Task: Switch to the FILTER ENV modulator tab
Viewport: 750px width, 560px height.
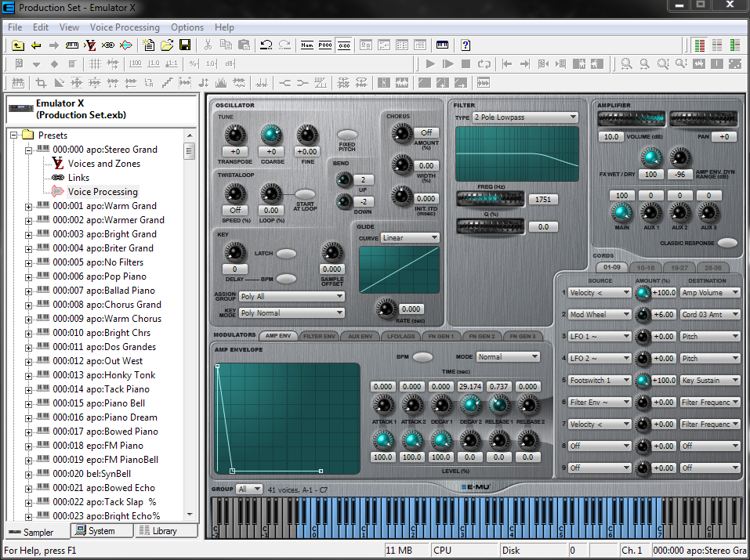Action: tap(319, 336)
